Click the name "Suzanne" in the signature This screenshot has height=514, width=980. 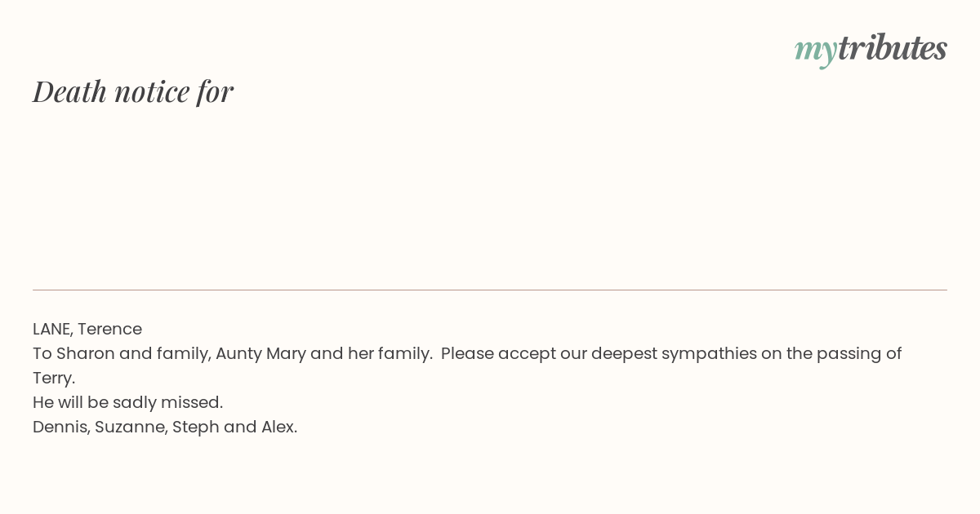click(x=131, y=428)
